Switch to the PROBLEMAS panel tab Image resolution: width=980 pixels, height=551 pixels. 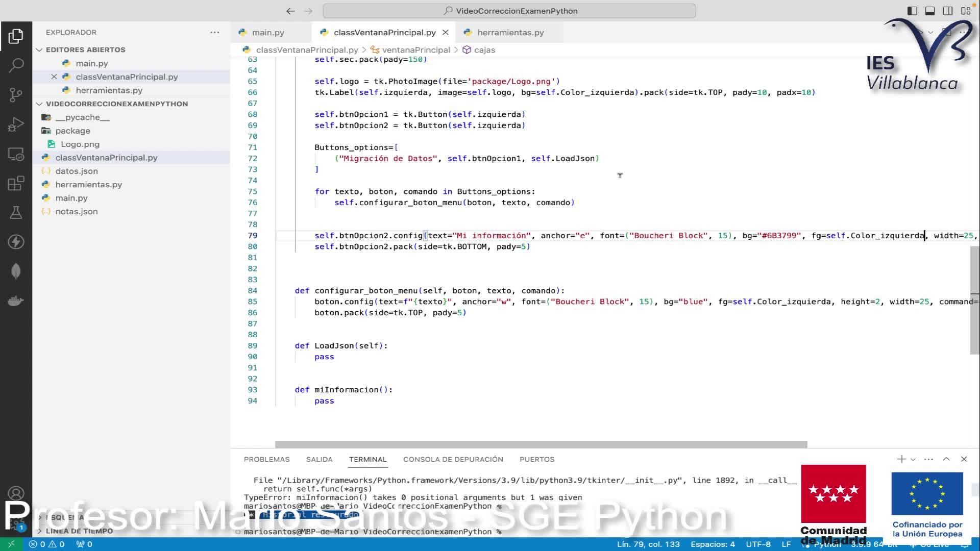(x=266, y=459)
